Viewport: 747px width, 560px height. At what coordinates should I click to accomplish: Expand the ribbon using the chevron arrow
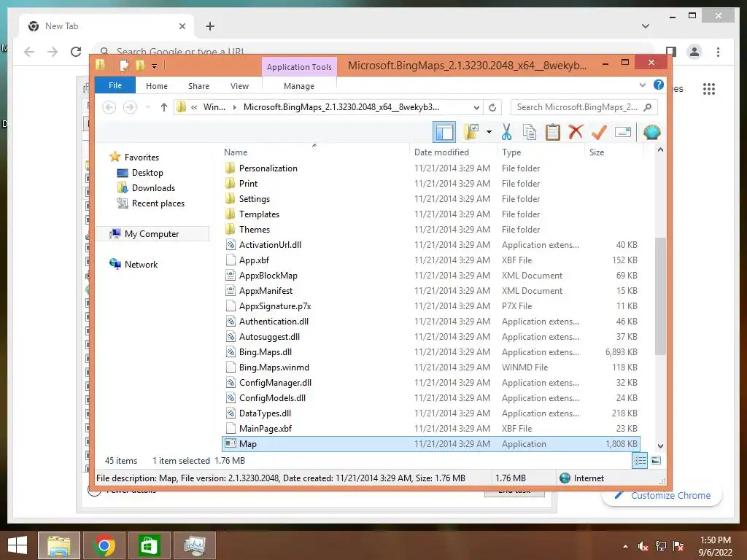pos(642,85)
